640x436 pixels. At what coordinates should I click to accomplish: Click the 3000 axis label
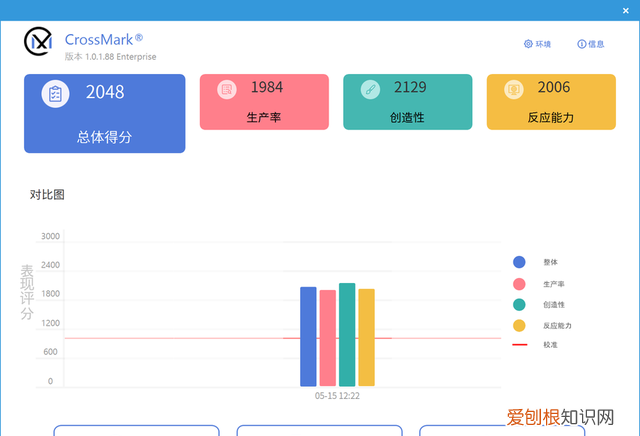(x=50, y=236)
